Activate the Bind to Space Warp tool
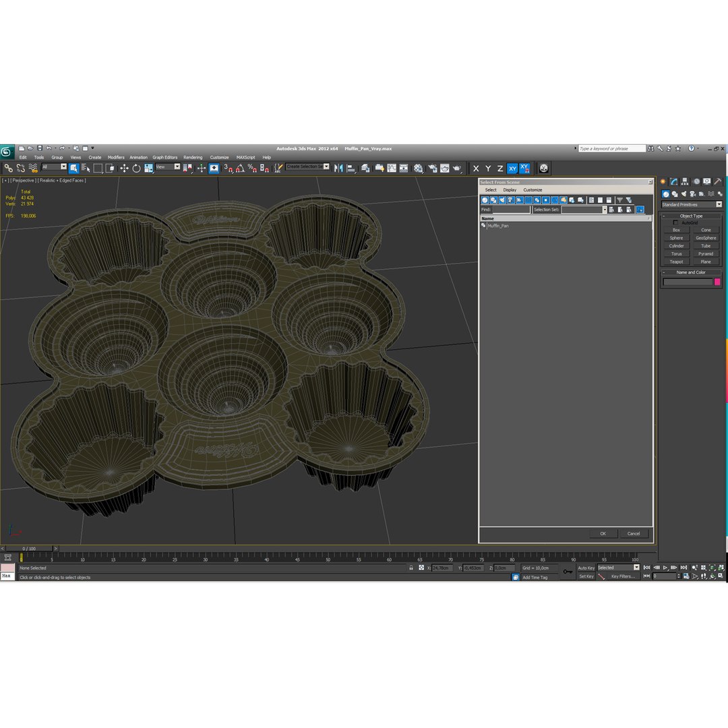728x728 pixels. (x=32, y=168)
